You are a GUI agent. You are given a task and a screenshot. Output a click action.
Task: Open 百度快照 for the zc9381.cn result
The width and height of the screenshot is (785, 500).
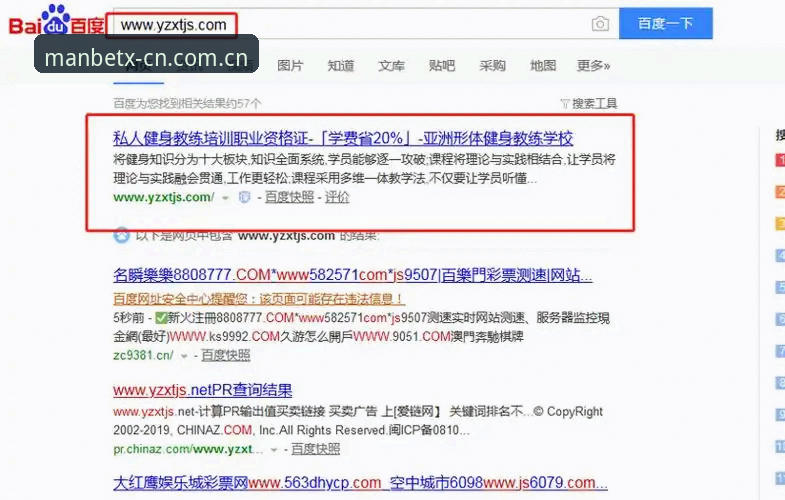[226, 355]
